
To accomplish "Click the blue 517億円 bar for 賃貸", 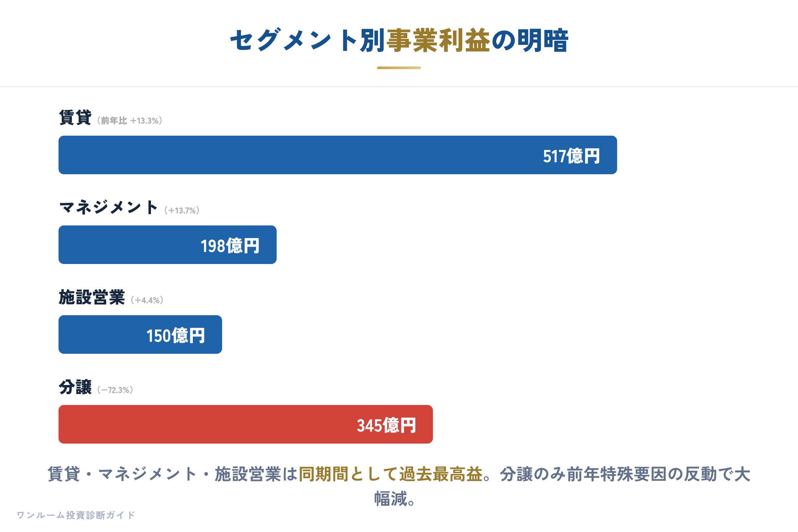I will (x=337, y=155).
